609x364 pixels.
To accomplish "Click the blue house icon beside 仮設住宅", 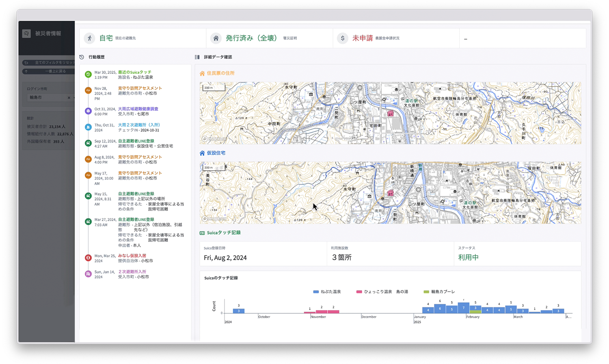I will click(x=202, y=153).
